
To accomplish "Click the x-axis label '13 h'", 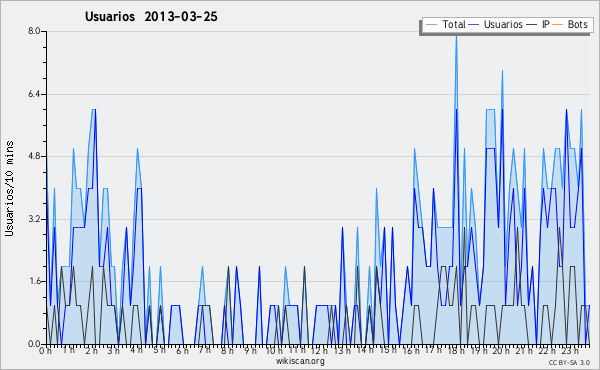I will 342,351.
